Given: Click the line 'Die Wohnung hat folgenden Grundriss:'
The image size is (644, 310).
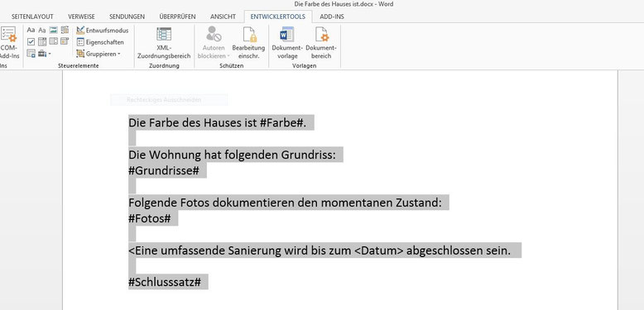Looking at the screenshot, I should click(232, 155).
